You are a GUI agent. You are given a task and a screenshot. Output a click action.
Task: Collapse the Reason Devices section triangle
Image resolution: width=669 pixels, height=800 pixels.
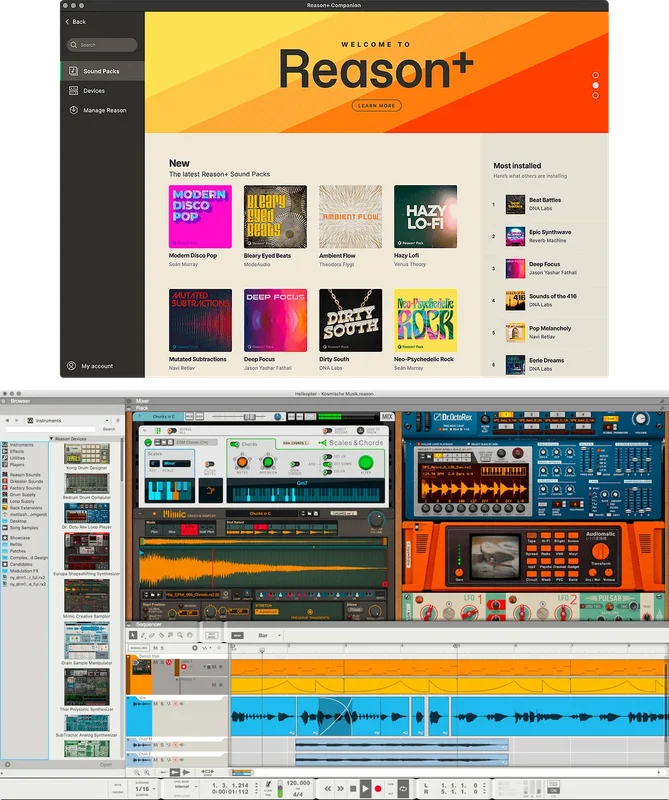[x=52, y=439]
